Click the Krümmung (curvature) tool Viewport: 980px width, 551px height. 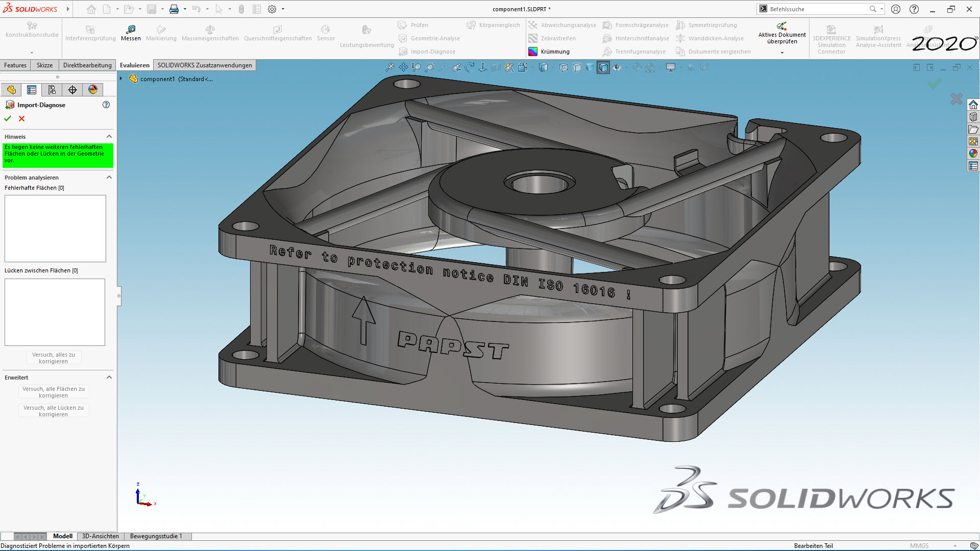pos(549,52)
